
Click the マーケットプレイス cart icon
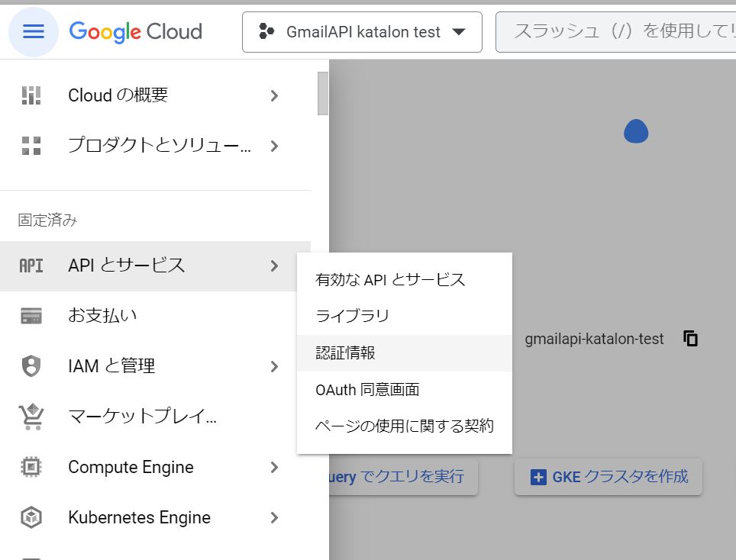coord(31,417)
